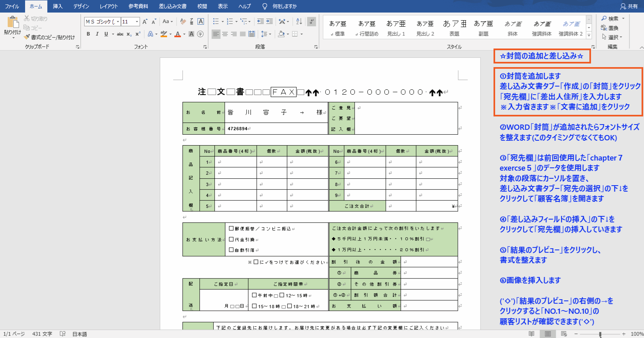
Task: Click the clear formatting eraser icon
Action: coord(183,21)
